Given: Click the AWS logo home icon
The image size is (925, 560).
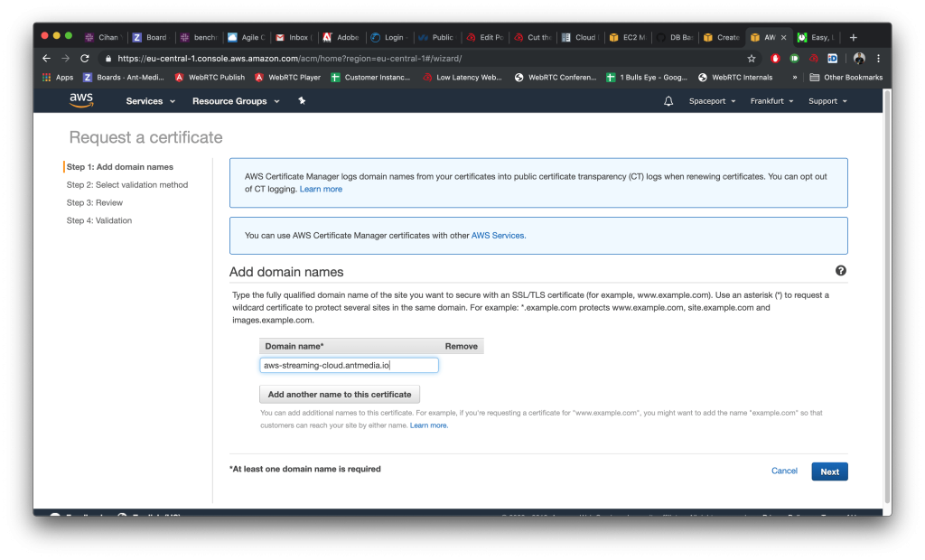Looking at the screenshot, I should (80, 100).
